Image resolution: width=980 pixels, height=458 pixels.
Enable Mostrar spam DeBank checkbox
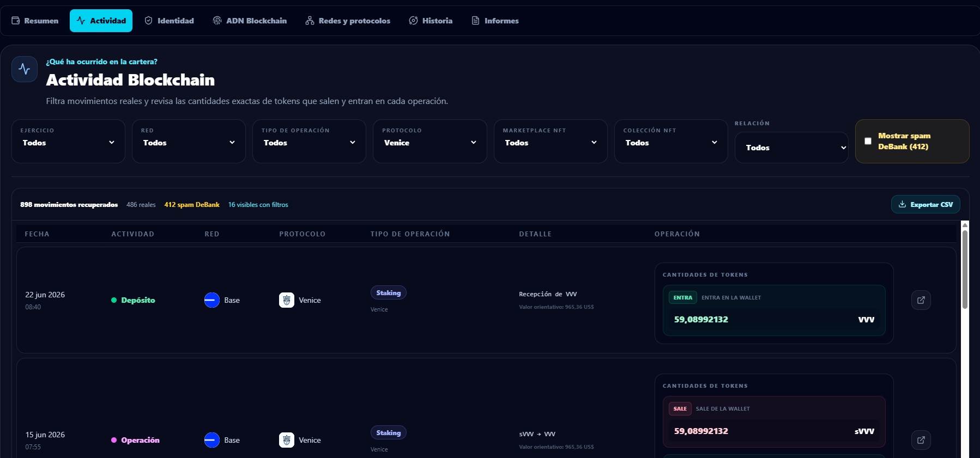pyautogui.click(x=868, y=141)
